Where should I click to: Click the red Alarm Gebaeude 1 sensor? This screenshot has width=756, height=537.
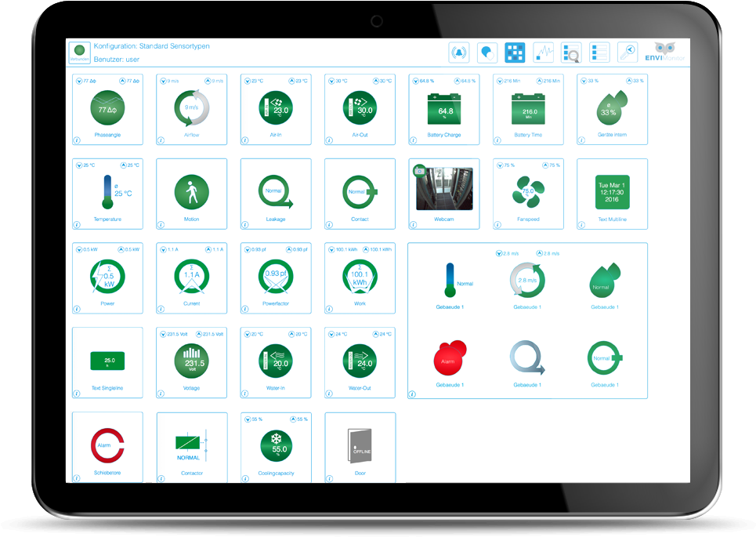(x=450, y=357)
